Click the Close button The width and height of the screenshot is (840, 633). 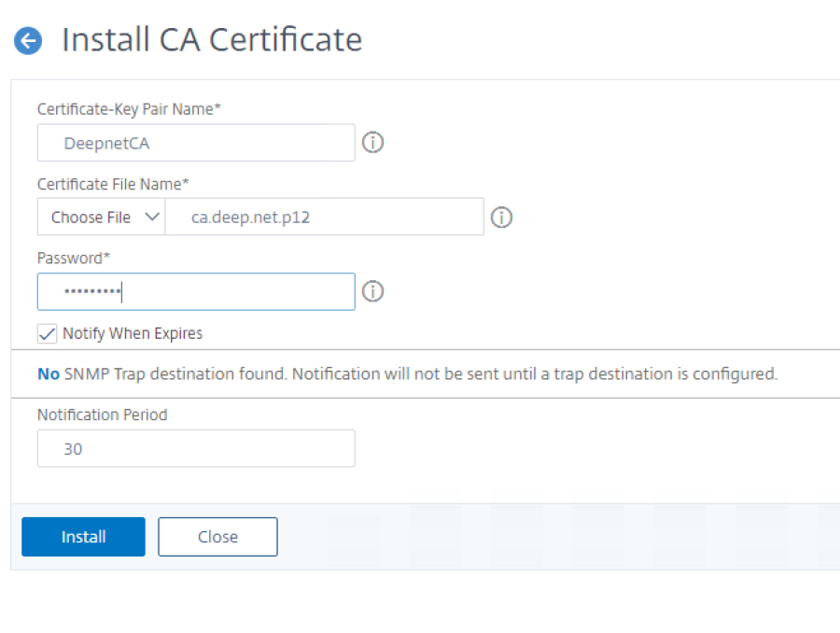pos(217,537)
